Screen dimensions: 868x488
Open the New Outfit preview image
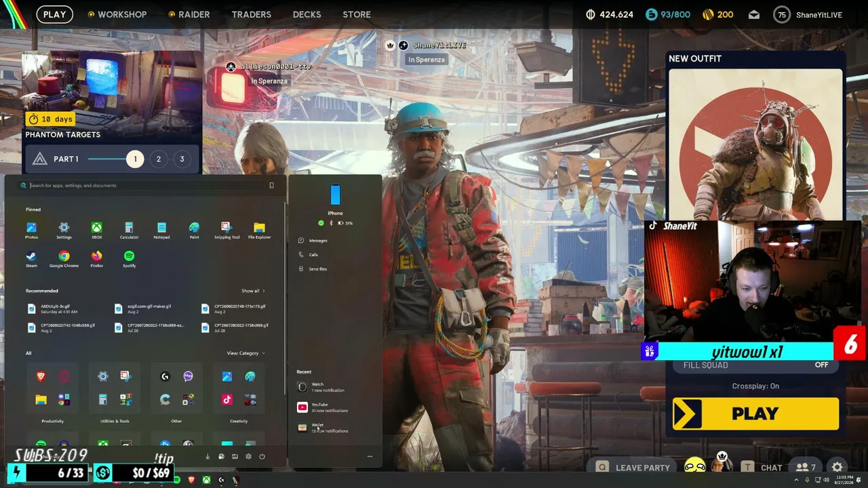755,144
